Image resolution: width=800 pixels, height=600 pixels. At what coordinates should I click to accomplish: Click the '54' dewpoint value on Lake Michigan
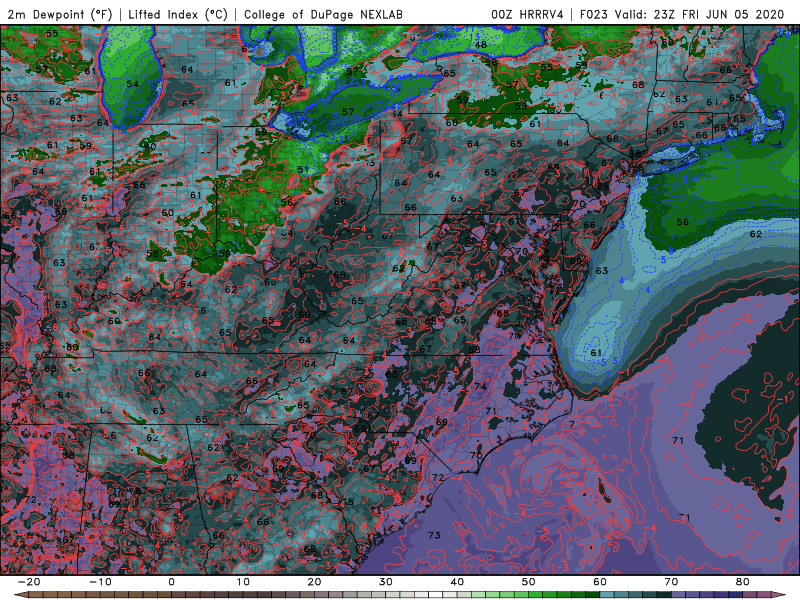[133, 84]
